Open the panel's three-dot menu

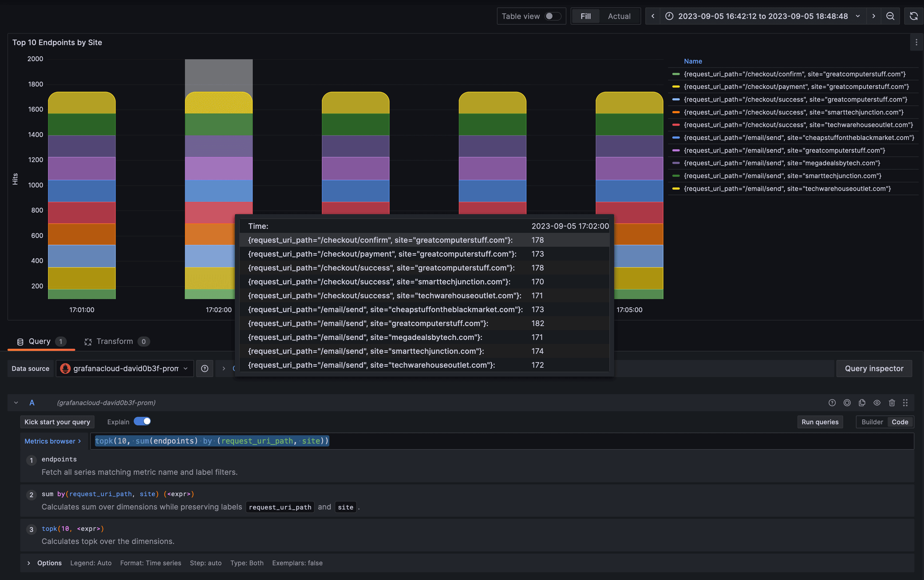coord(916,42)
